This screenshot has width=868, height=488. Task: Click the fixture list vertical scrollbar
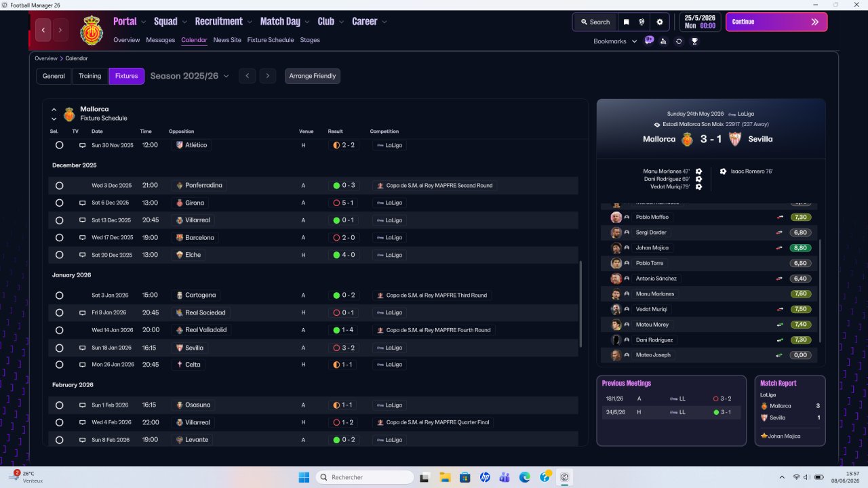point(580,305)
